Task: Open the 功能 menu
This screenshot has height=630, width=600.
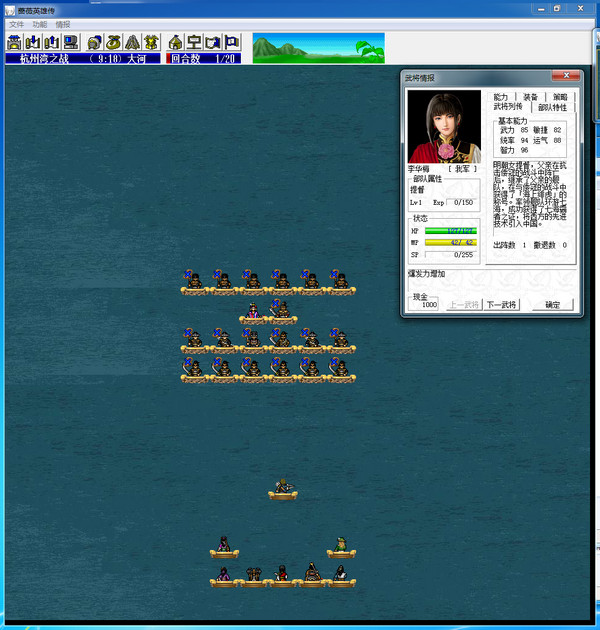Action: pyautogui.click(x=40, y=25)
